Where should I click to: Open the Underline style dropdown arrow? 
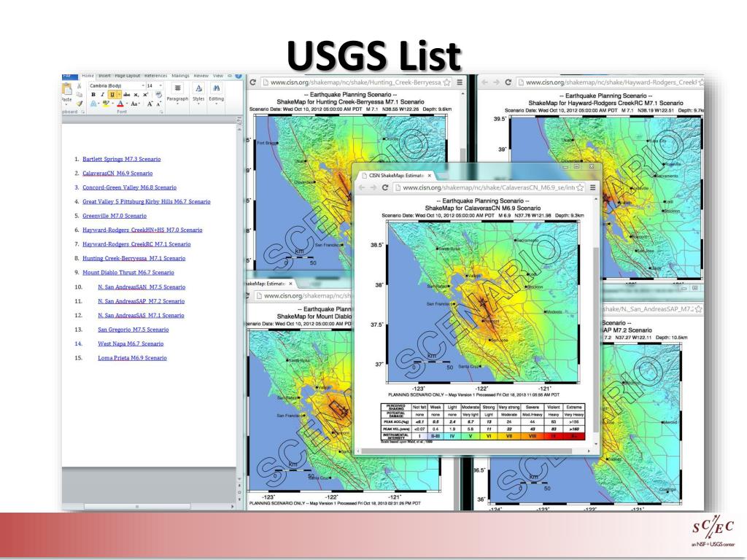click(119, 95)
